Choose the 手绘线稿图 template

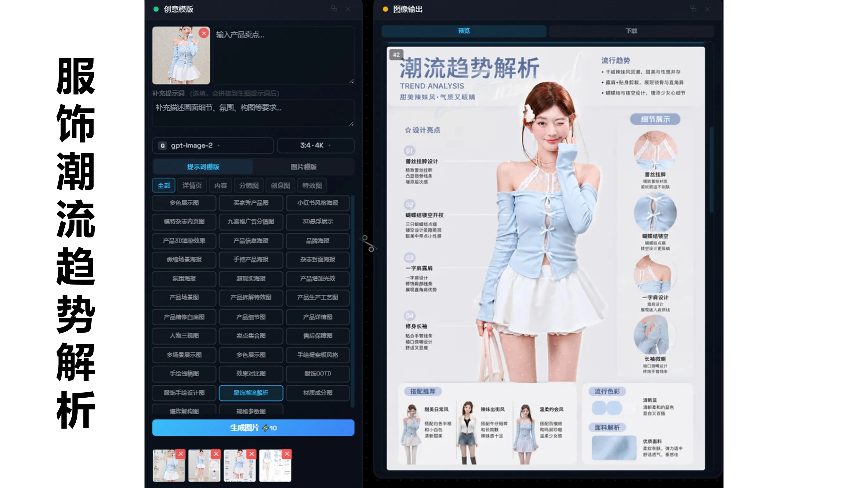point(184,373)
